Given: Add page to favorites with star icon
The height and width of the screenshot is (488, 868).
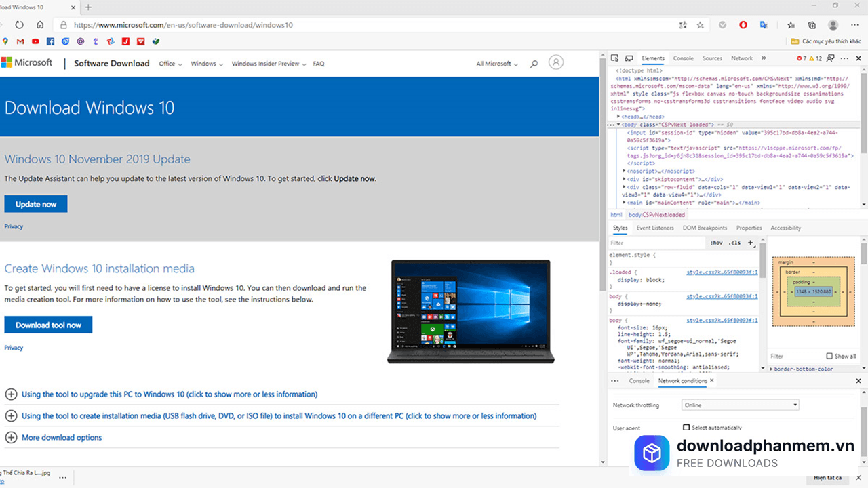Looking at the screenshot, I should (701, 25).
